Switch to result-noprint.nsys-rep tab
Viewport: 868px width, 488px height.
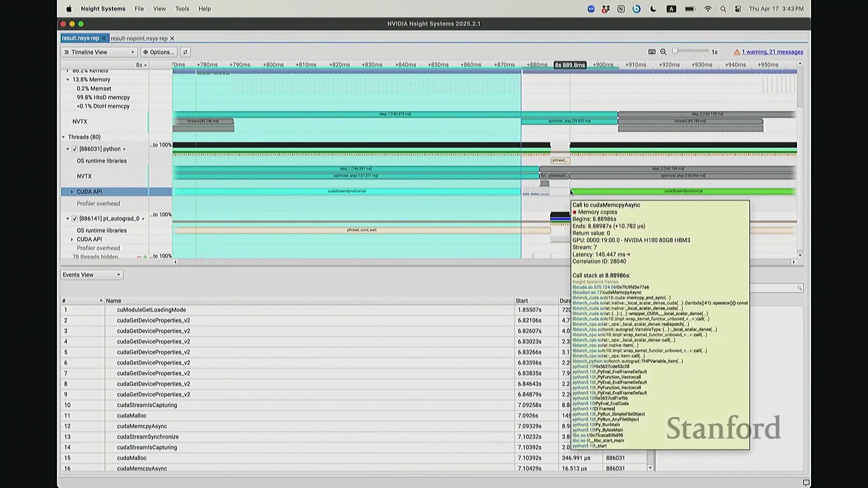pos(139,38)
